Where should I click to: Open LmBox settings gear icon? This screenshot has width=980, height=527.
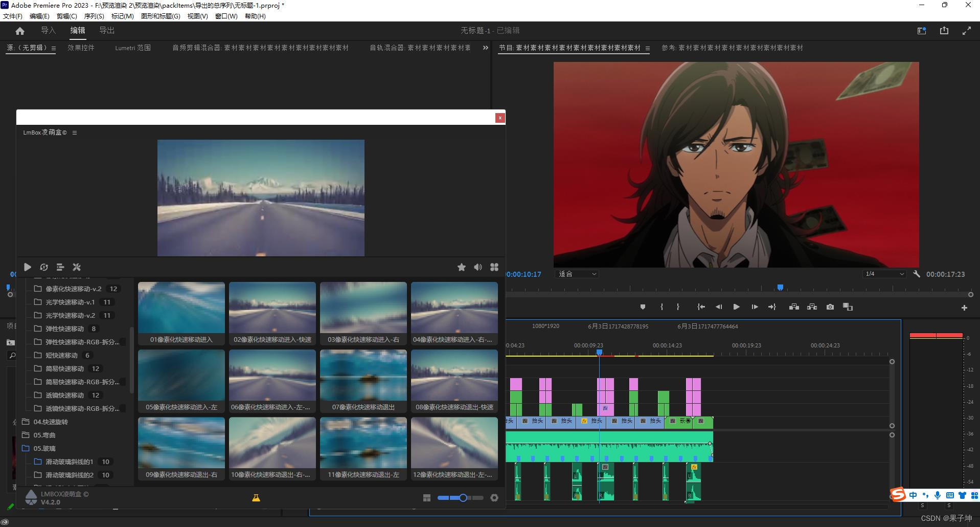(494, 498)
